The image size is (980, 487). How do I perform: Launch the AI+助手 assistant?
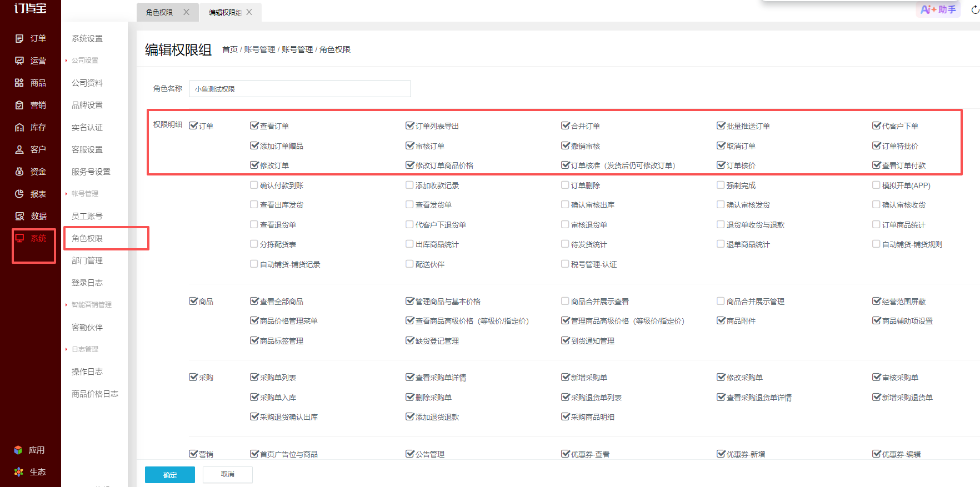point(938,9)
